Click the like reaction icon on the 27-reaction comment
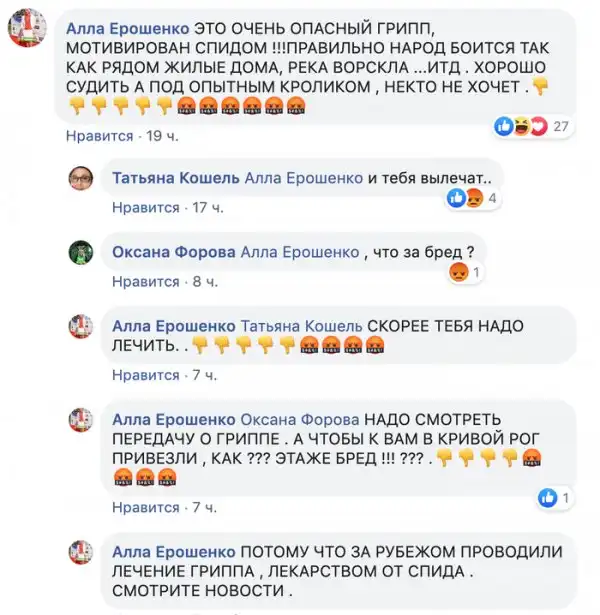 [504, 126]
